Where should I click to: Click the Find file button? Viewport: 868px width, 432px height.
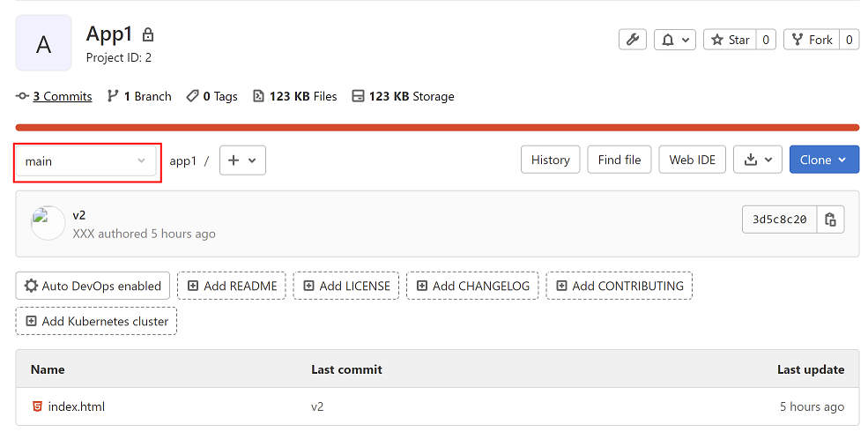619,160
